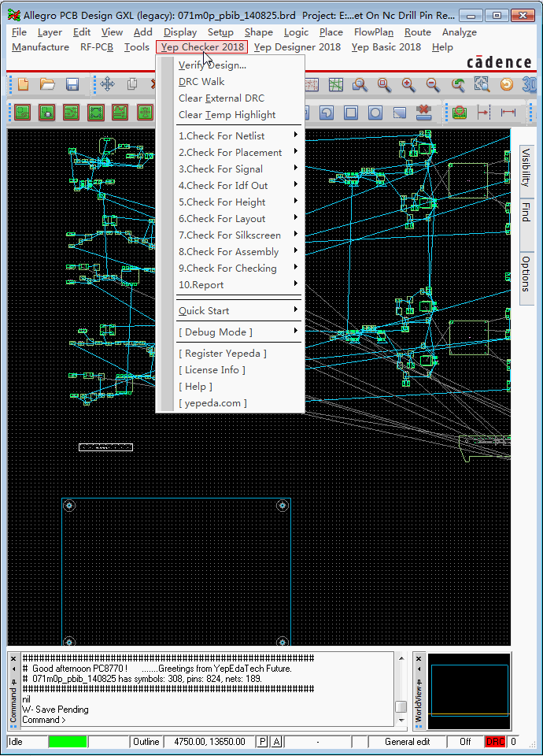Expand the 2.Check For Placement submenu
543x756 pixels.
click(239, 152)
